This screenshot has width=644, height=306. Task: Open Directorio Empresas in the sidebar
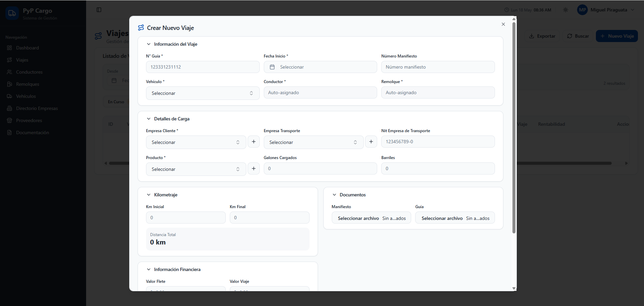(43, 108)
